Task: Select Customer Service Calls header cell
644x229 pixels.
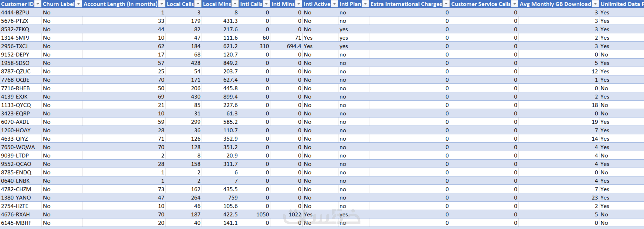Action: (x=484, y=4)
